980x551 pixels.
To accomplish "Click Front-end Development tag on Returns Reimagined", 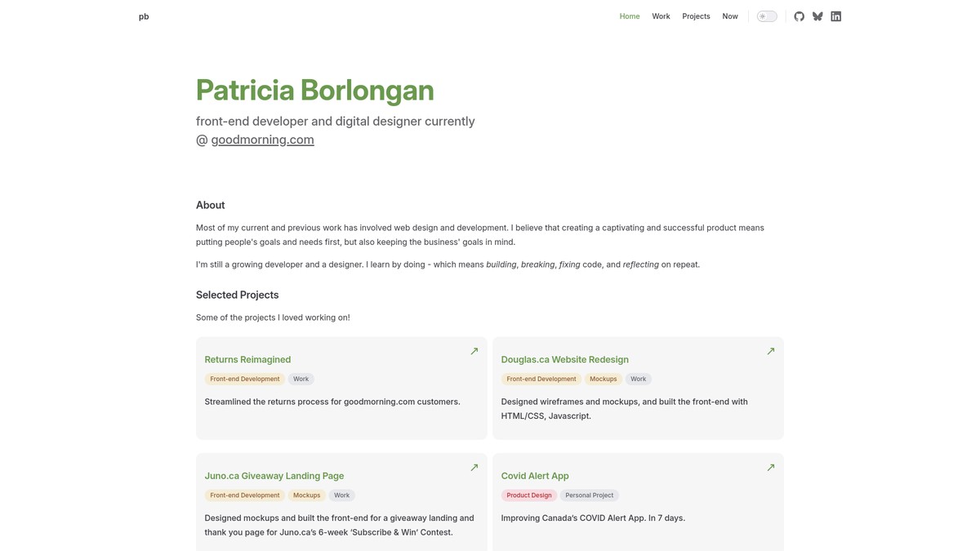I will click(244, 379).
